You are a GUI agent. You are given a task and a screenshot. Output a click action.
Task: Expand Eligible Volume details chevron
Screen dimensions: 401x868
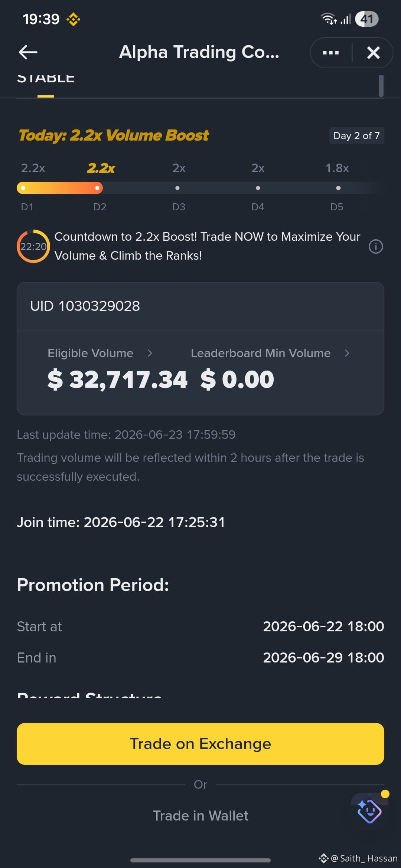point(150,353)
